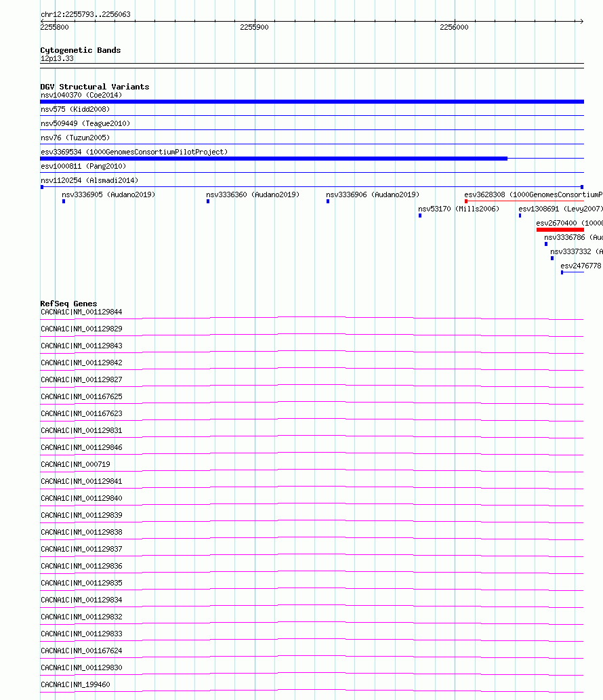603x700 pixels.
Task: Click the chr12:2255793..2256063 coordinate label
Action: click(x=85, y=14)
